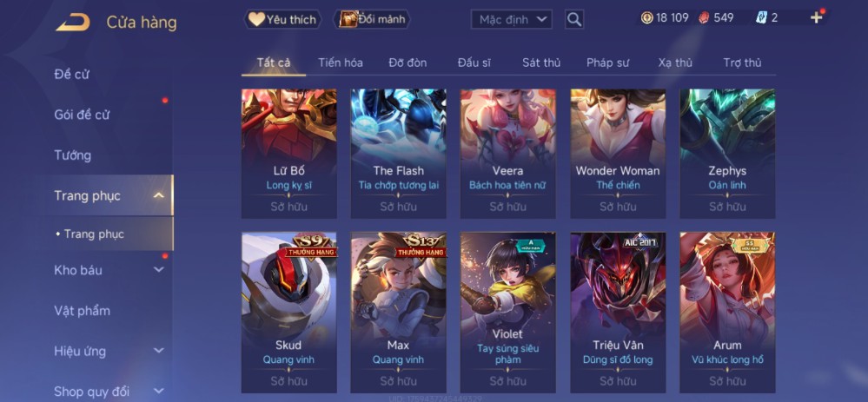
Task: Expand the Shop quy đổi section
Action: tap(158, 392)
